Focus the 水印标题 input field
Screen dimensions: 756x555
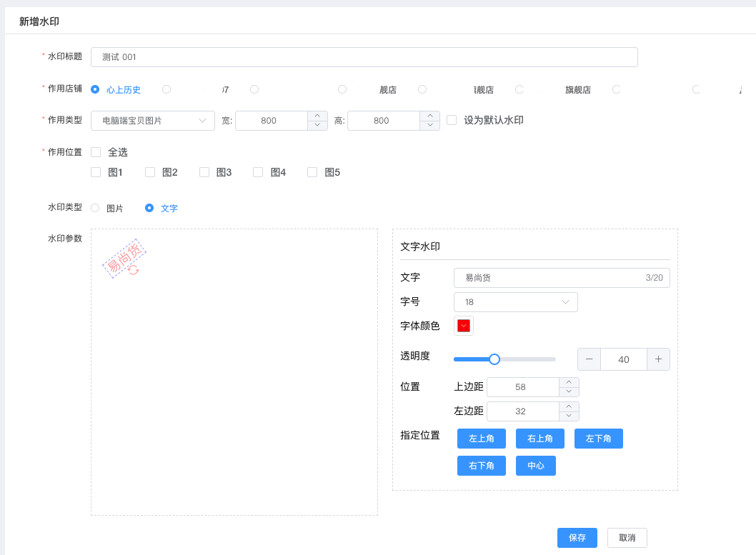coord(364,57)
